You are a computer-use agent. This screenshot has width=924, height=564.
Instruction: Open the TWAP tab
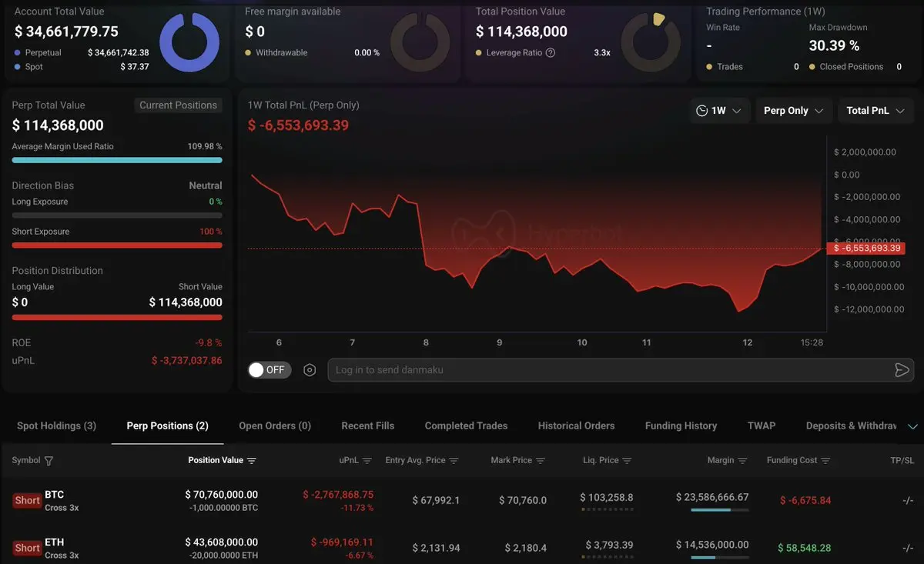coord(762,426)
